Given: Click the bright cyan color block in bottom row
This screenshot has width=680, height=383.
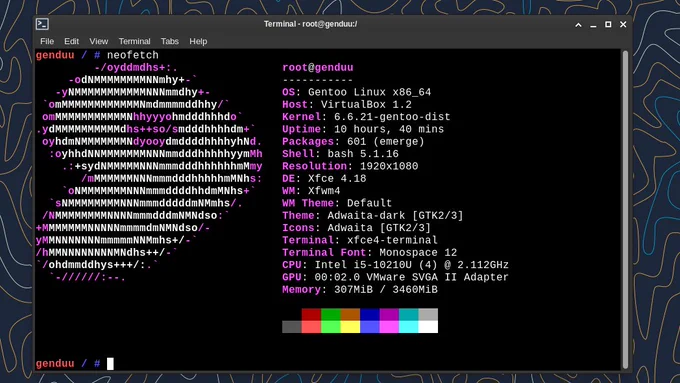Looking at the screenshot, I should tap(409, 327).
